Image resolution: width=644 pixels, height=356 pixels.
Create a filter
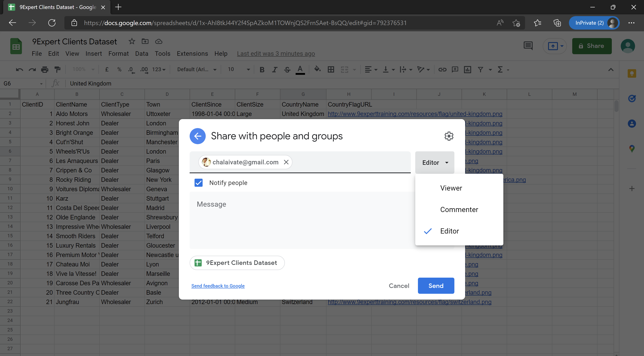point(481,70)
